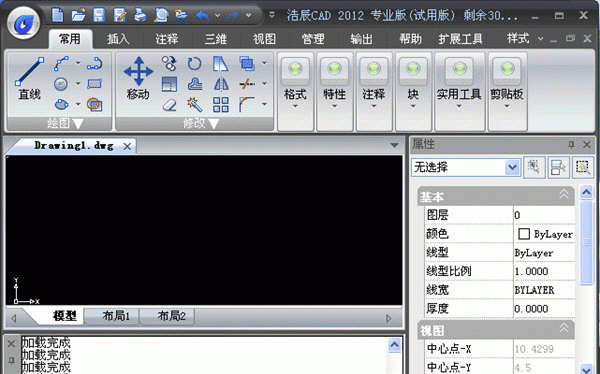
Task: Open the 实用工具 panel button
Action: click(x=459, y=92)
